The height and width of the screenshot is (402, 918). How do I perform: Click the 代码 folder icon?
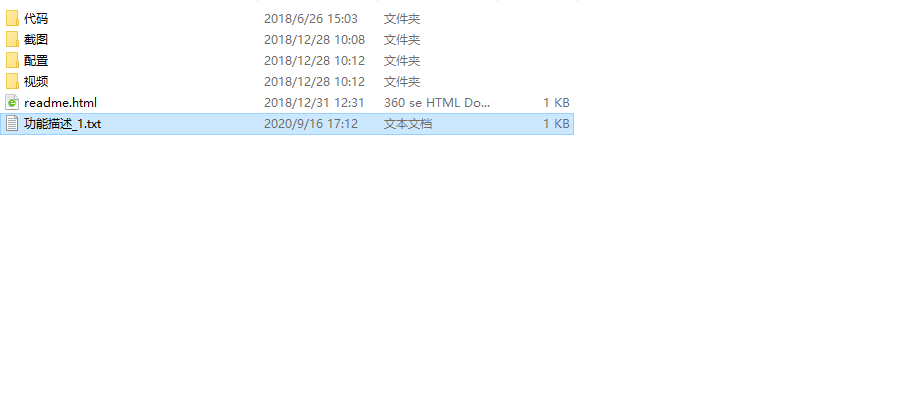pyautogui.click(x=12, y=19)
